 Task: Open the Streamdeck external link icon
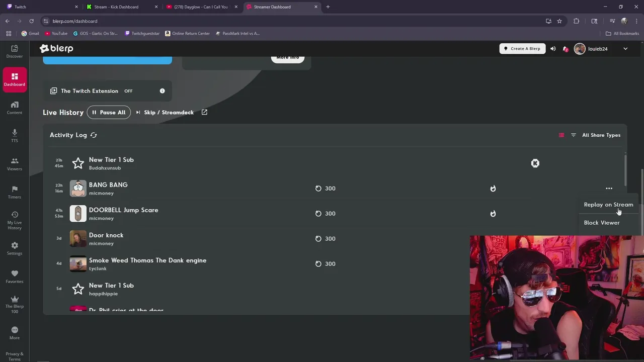204,112
